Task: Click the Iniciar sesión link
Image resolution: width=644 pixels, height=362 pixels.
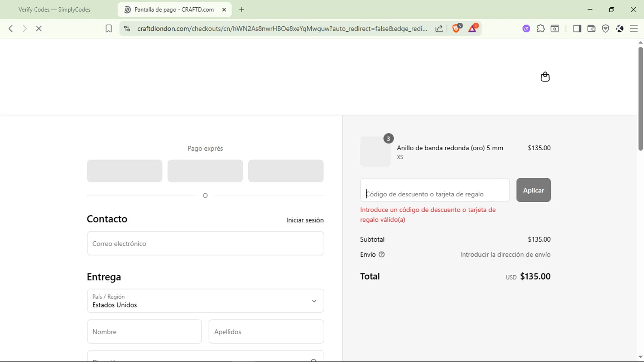Action: tap(305, 220)
